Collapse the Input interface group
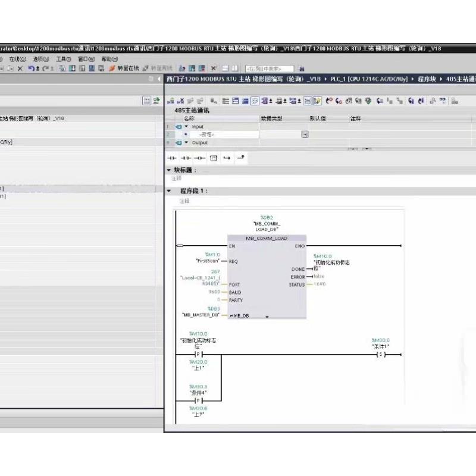Screen dimensions: 476x476 click(x=186, y=126)
